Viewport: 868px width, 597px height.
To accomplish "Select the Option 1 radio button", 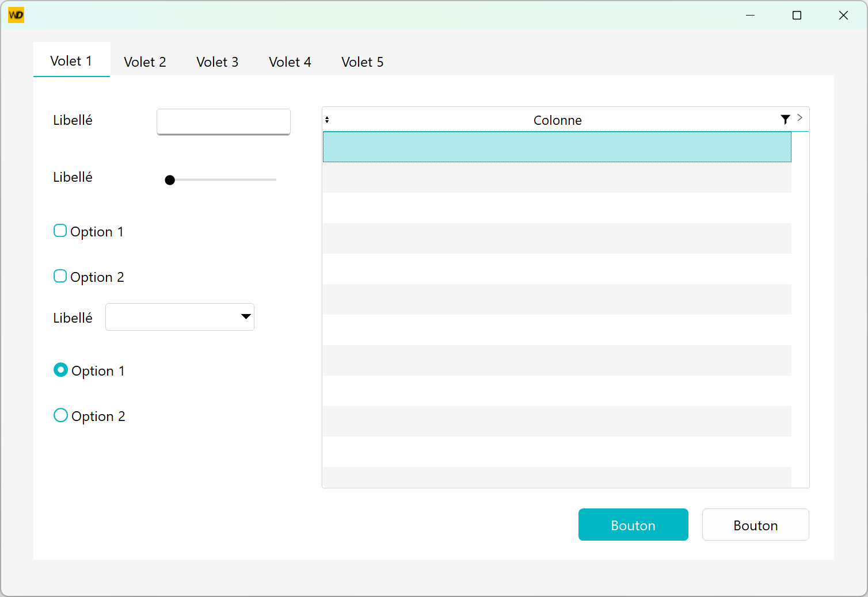I will click(60, 370).
